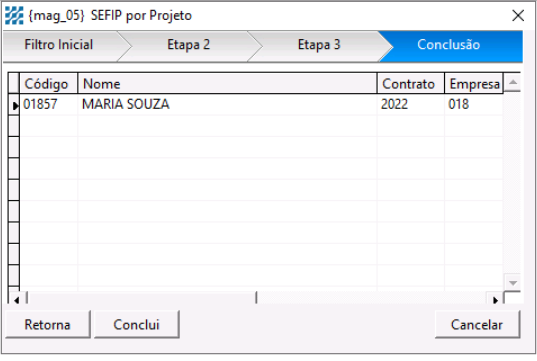Screen dimensions: 537x361
Task: Select the Conclusão step tab
Action: (449, 45)
